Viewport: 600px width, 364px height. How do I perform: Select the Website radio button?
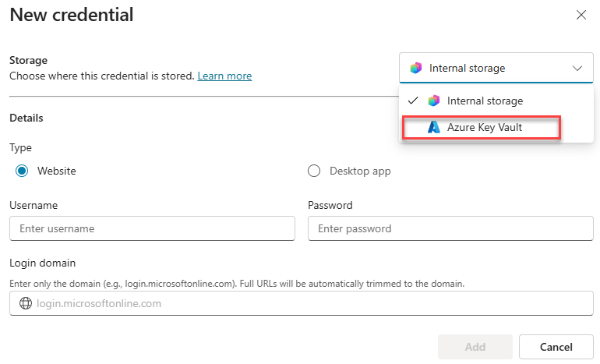(22, 171)
